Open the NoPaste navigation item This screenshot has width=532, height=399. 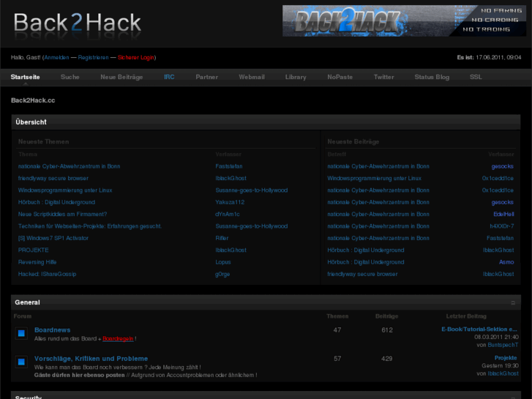340,77
